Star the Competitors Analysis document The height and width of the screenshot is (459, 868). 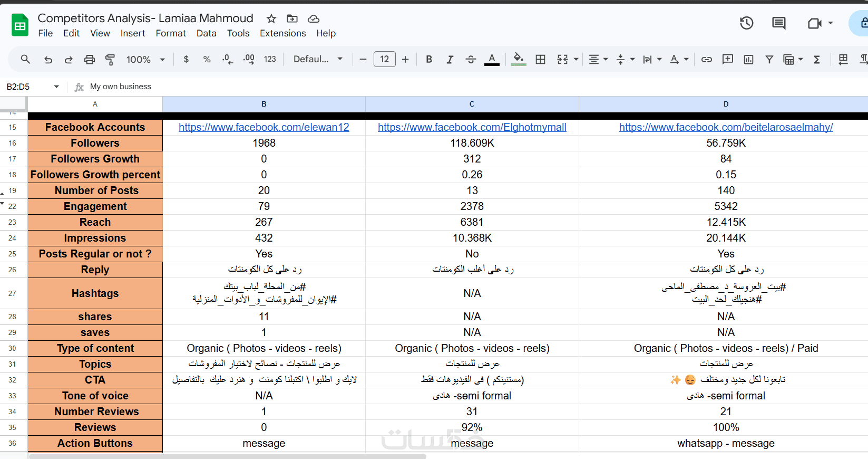click(271, 19)
